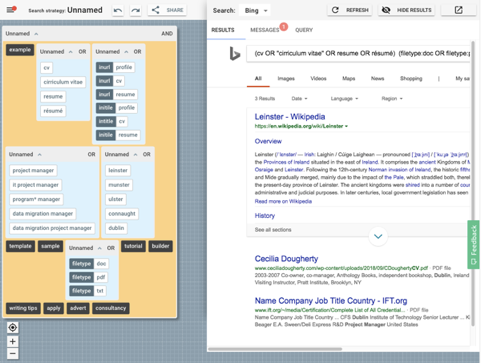Screen dimensions: 481x363
Task: Switch to the Results tab
Action: (223, 30)
